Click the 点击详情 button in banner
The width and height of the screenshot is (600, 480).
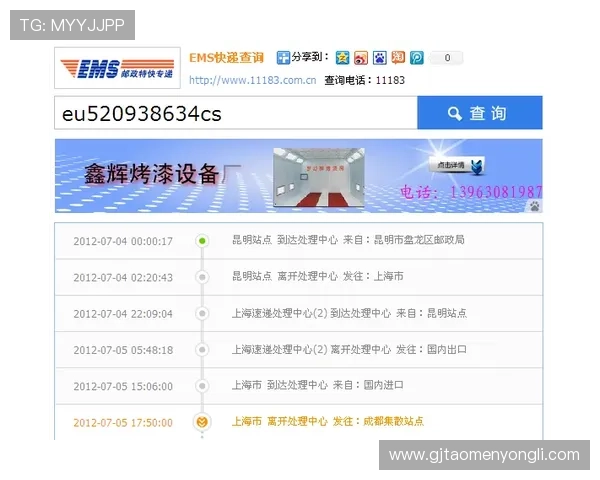coord(457,165)
